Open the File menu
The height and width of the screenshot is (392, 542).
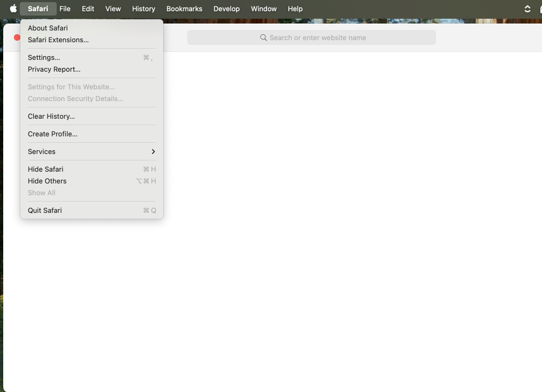[65, 9]
